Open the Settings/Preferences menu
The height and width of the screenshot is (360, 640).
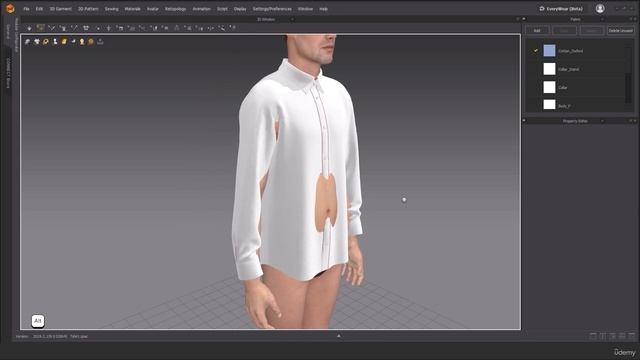coord(272,9)
